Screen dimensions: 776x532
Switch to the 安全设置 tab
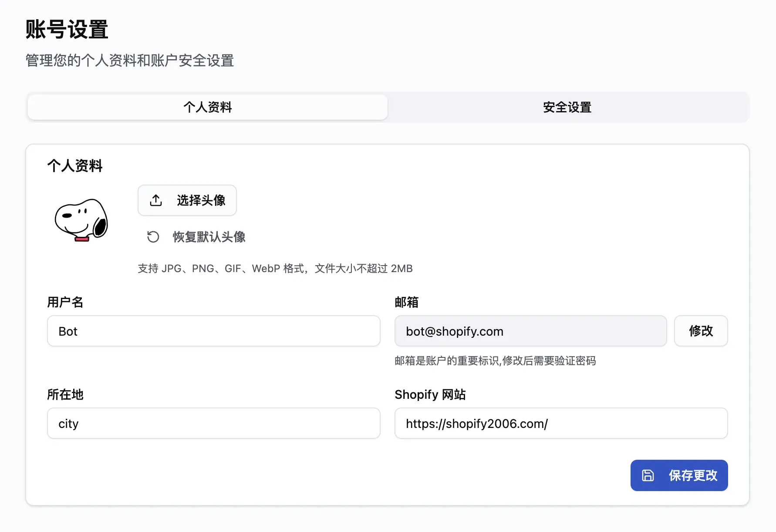(x=566, y=107)
